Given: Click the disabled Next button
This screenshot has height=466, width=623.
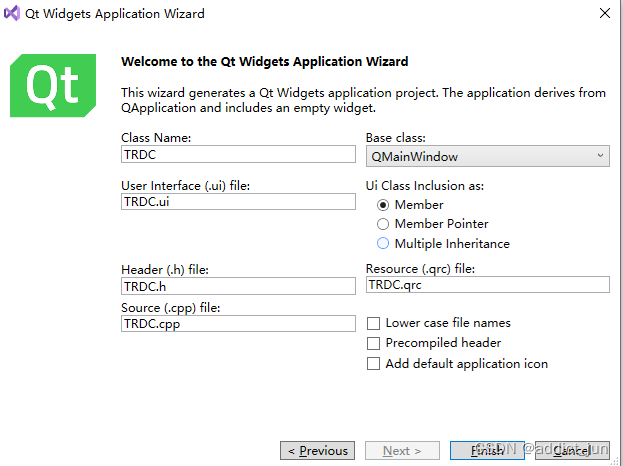Looking at the screenshot, I should [x=402, y=451].
